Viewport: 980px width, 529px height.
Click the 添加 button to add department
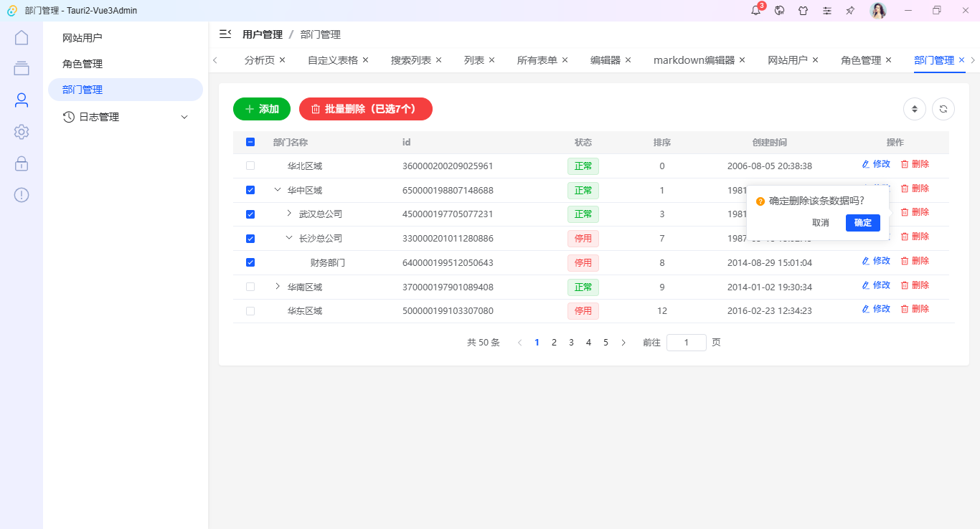(261, 109)
